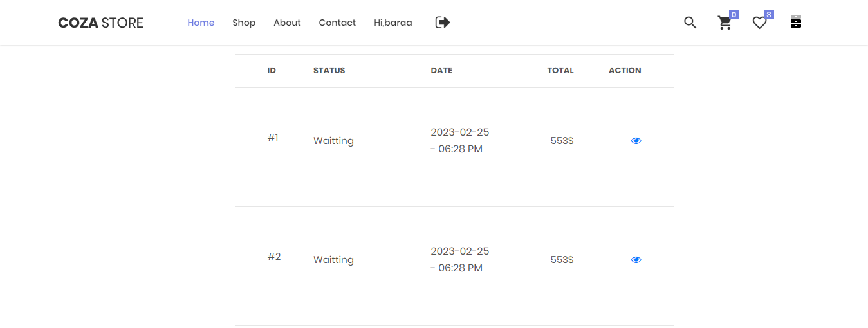Click the logout arrow icon
868x328 pixels.
click(443, 23)
